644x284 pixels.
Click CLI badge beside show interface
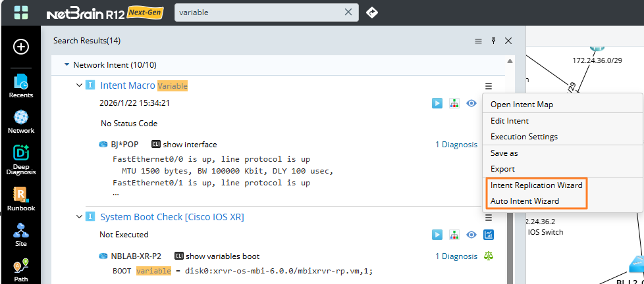point(156,144)
